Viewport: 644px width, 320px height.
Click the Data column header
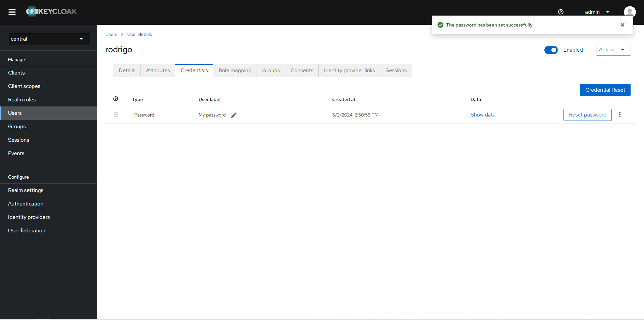tap(476, 99)
